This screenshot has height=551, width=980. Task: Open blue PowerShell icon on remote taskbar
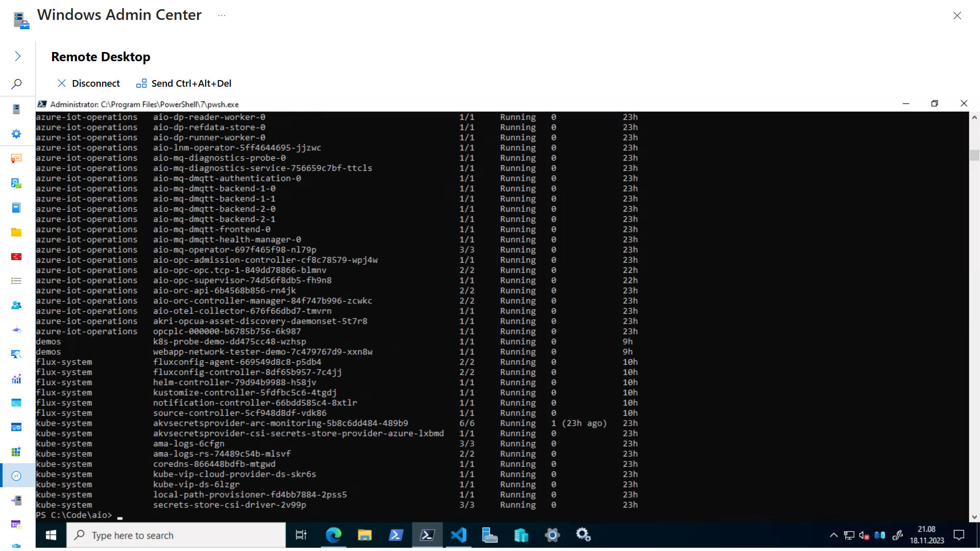tap(396, 535)
